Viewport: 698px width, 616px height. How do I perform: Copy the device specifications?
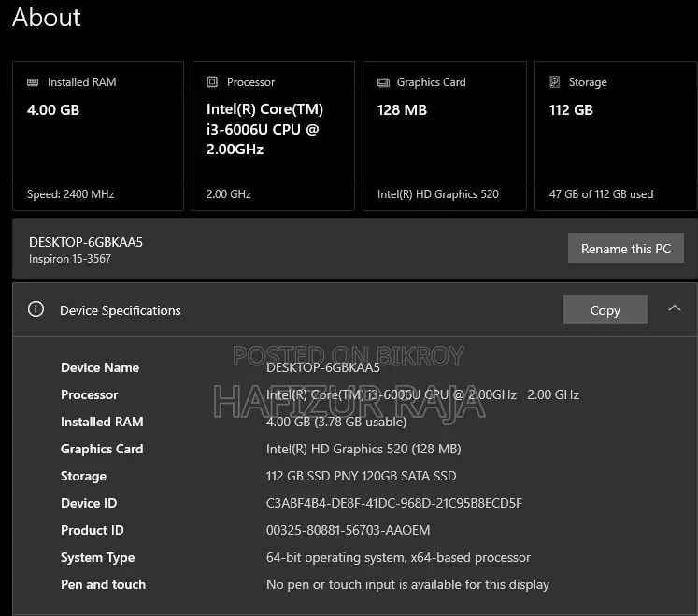(x=605, y=310)
